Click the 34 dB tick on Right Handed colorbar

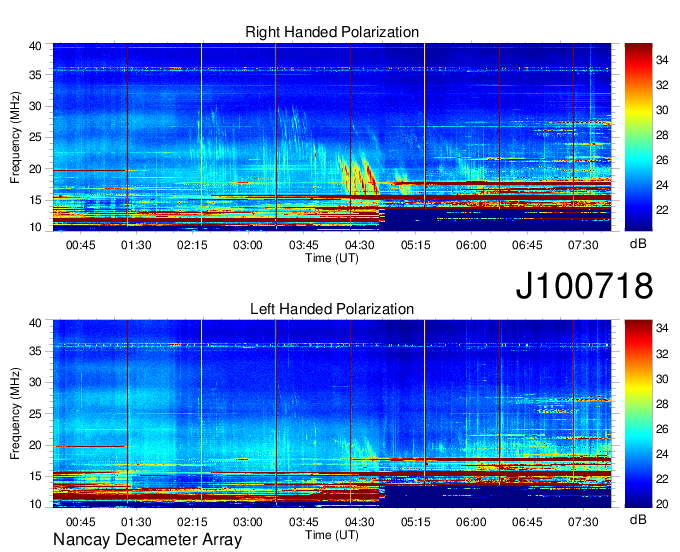[x=662, y=60]
